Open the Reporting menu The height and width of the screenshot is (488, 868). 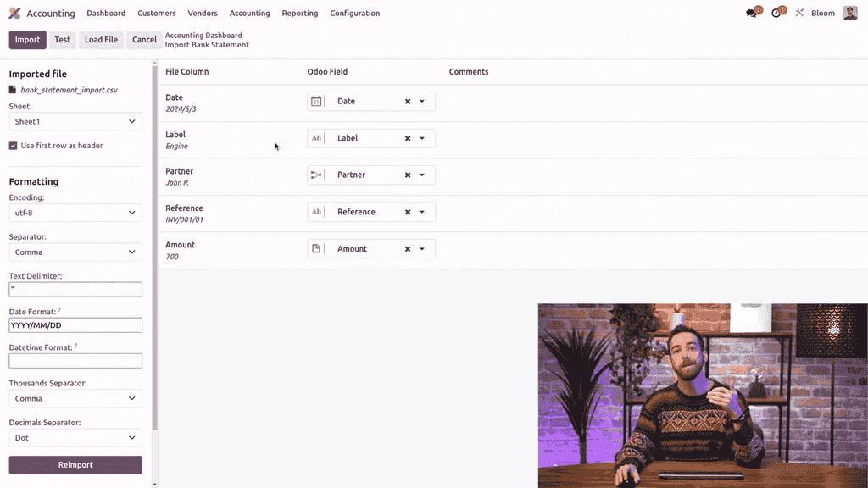pyautogui.click(x=300, y=14)
